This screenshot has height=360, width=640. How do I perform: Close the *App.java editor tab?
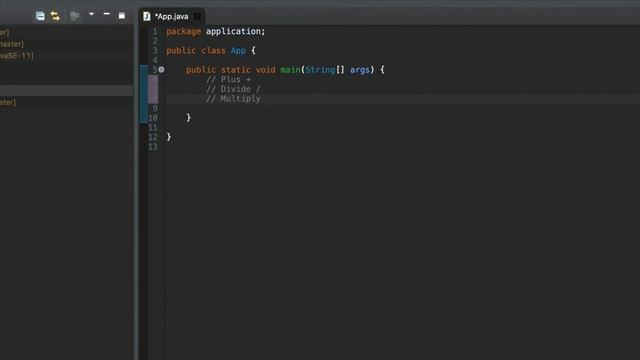pyautogui.click(x=198, y=16)
